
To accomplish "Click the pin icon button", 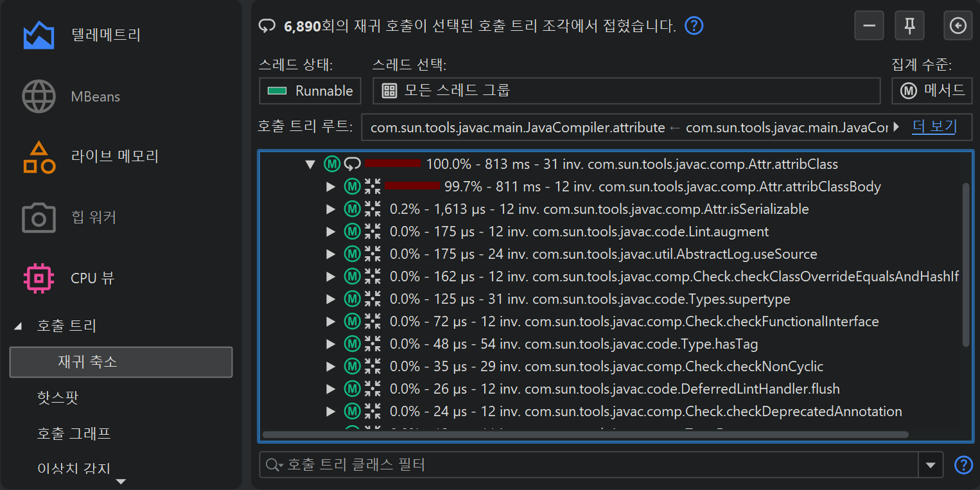I will tap(909, 26).
